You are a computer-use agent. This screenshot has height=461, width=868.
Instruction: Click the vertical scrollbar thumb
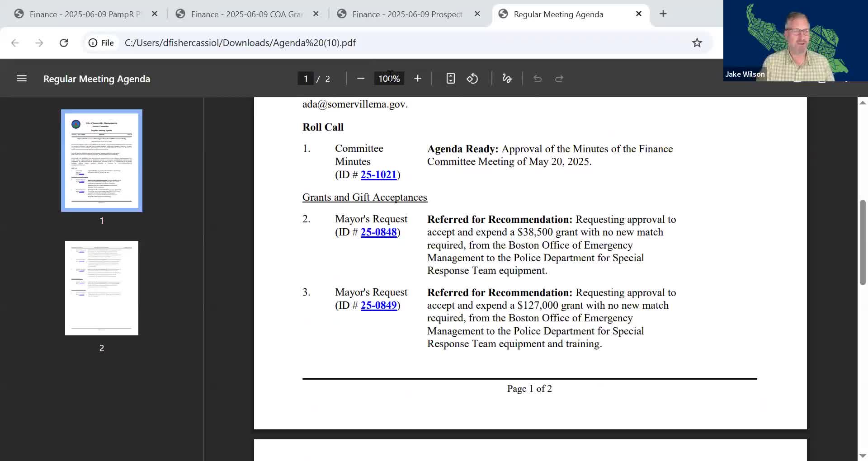863,242
